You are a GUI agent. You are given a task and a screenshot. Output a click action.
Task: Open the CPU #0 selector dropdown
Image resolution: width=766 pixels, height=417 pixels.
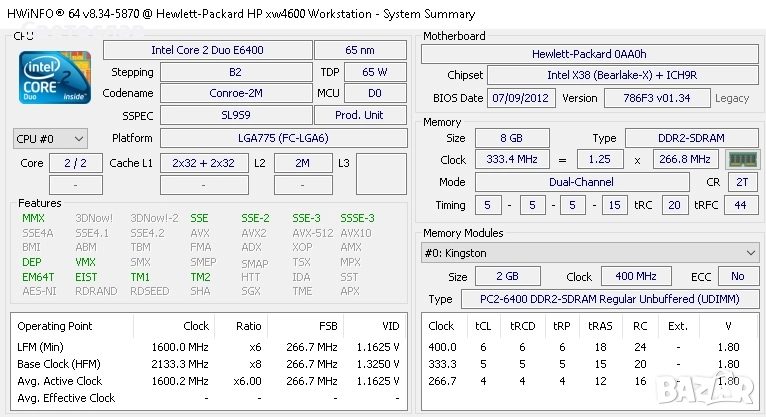(x=50, y=138)
